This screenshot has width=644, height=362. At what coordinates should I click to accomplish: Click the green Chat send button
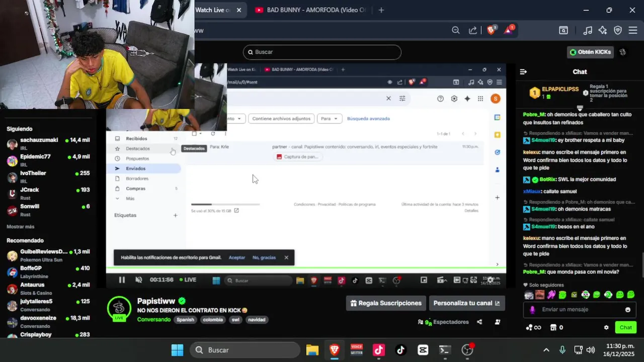click(x=625, y=327)
